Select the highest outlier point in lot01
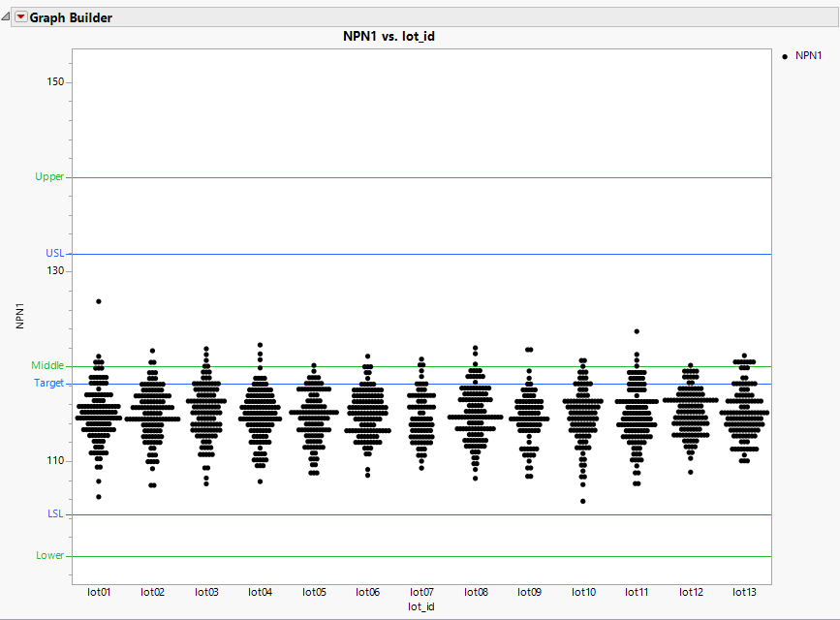840x620 pixels. pyautogui.click(x=99, y=301)
